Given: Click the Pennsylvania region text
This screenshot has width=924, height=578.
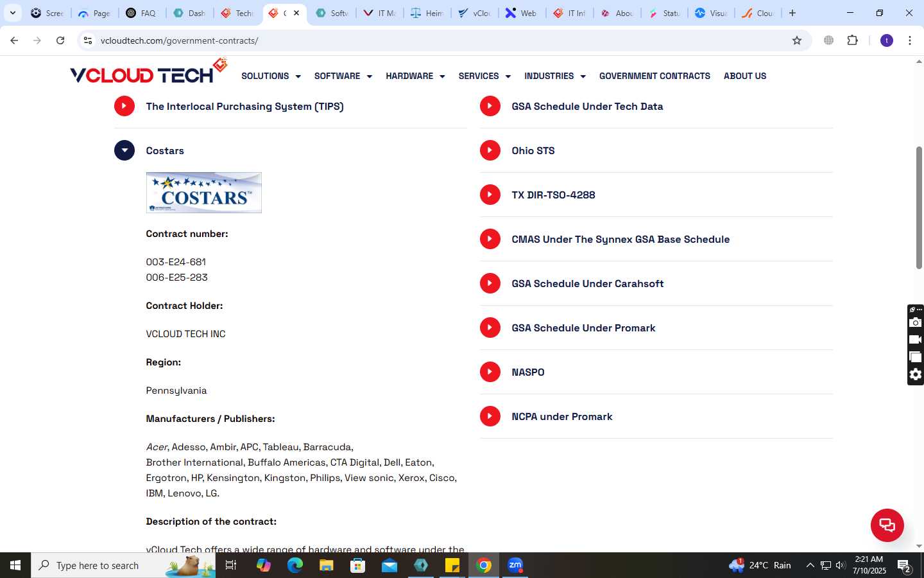Looking at the screenshot, I should 176,390.
